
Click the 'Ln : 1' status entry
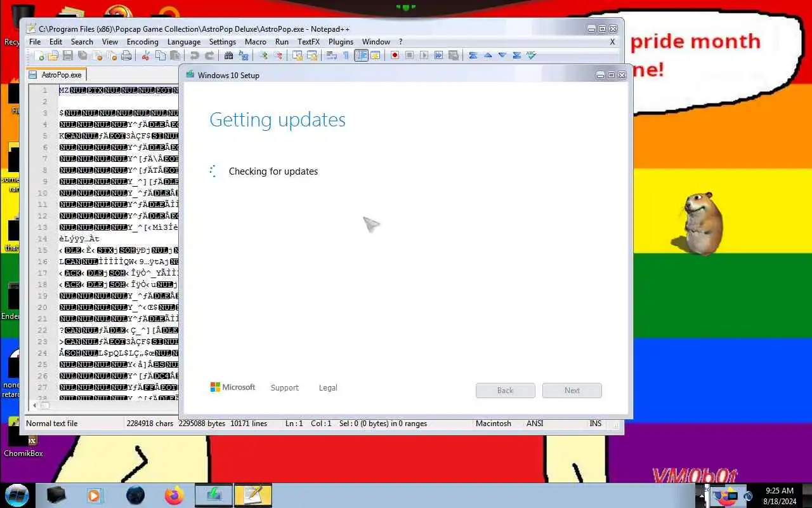(x=294, y=424)
